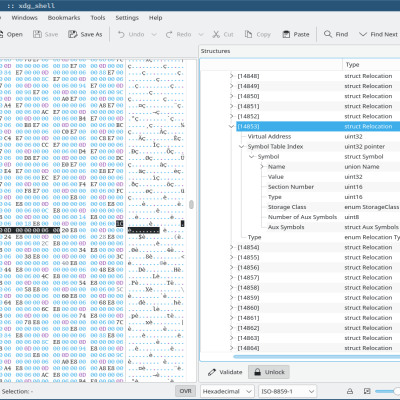This screenshot has height=400, width=400.
Task: Open the Redo history dropdown arrow
Action: coord(201,34)
